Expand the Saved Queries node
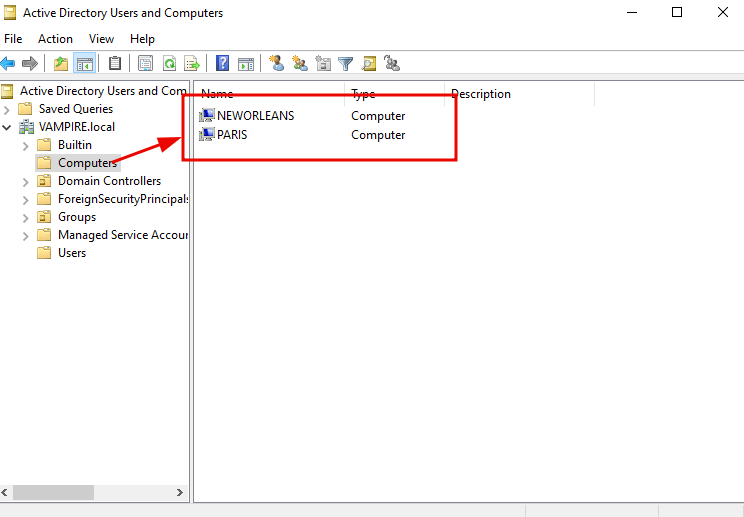 tap(7, 110)
